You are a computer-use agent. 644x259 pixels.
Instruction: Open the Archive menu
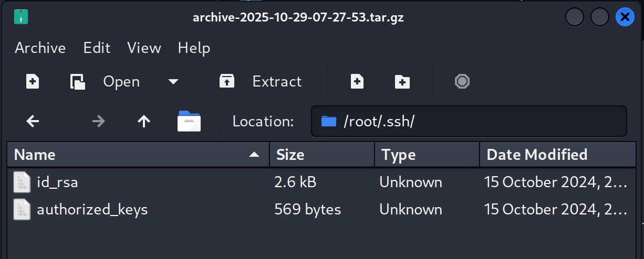(x=40, y=48)
